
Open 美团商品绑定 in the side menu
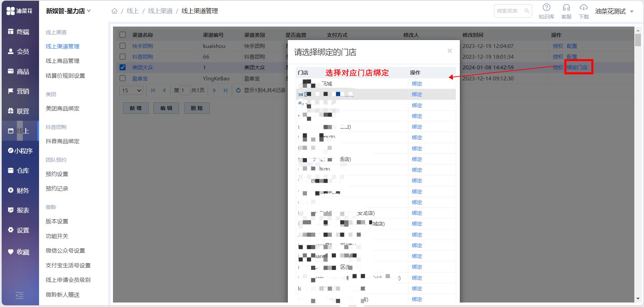63,108
